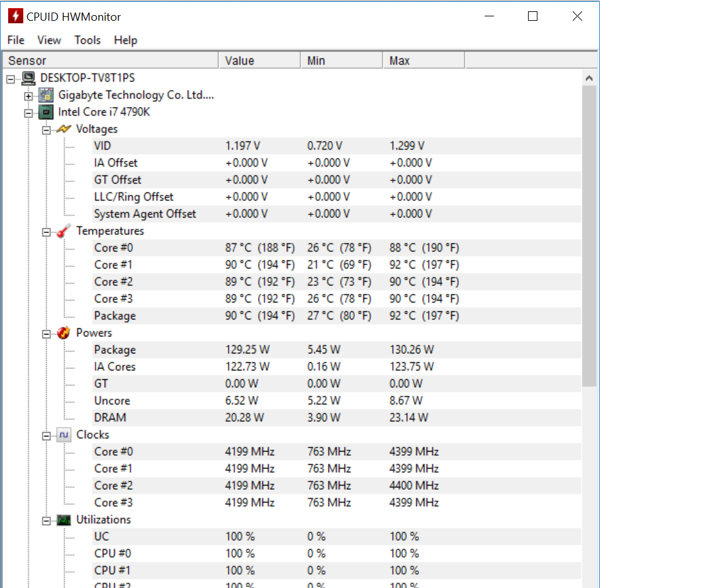Viewport: 725px width, 588px height.
Task: Select the DRAM power row
Action: [x=337, y=418]
